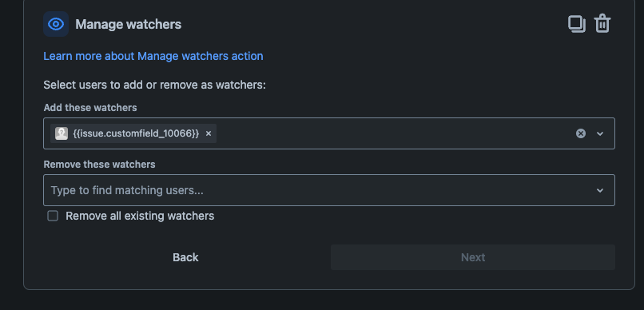This screenshot has height=310, width=644.
Task: Delete the Manage watchers action
Action: click(602, 23)
